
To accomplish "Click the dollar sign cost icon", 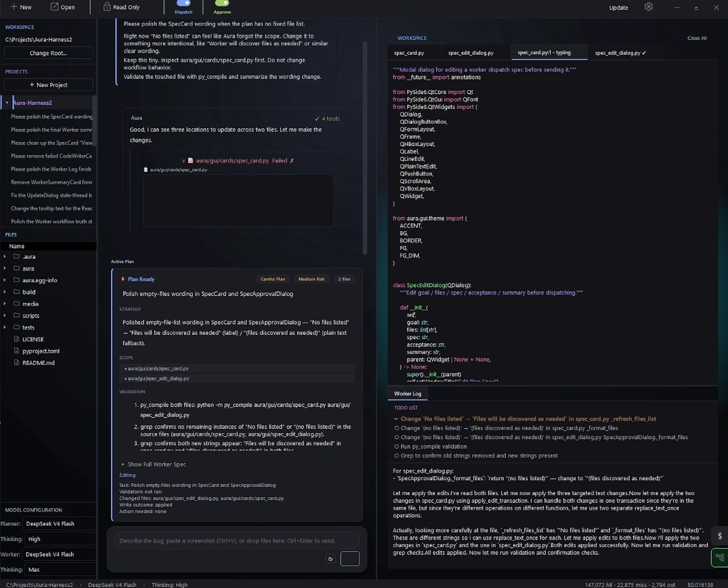I will 720,536.
